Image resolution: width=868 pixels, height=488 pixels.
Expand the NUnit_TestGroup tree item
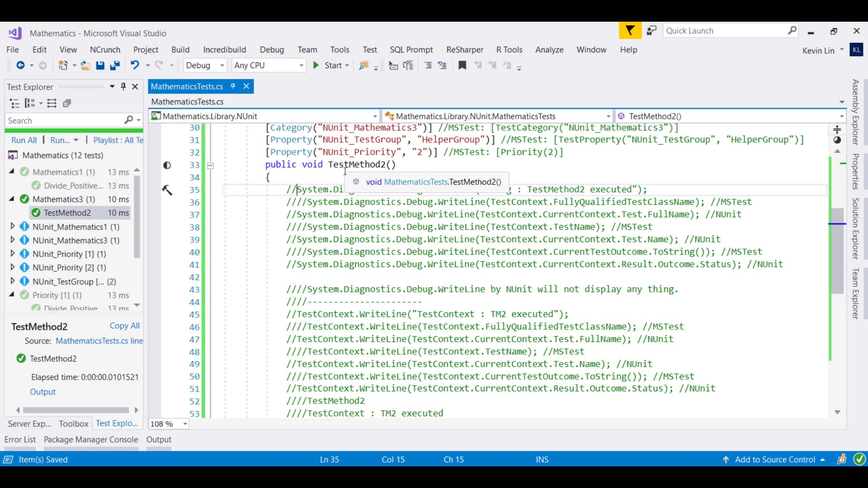coord(13,281)
